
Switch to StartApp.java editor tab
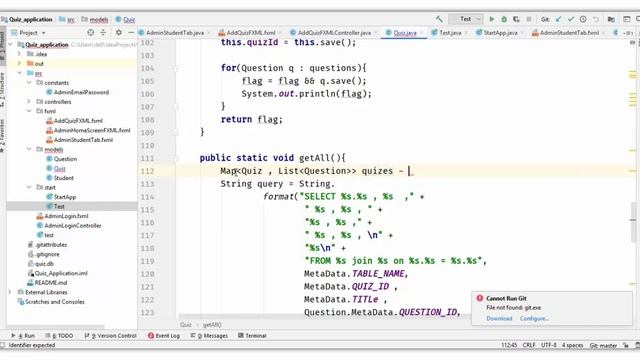(500, 33)
